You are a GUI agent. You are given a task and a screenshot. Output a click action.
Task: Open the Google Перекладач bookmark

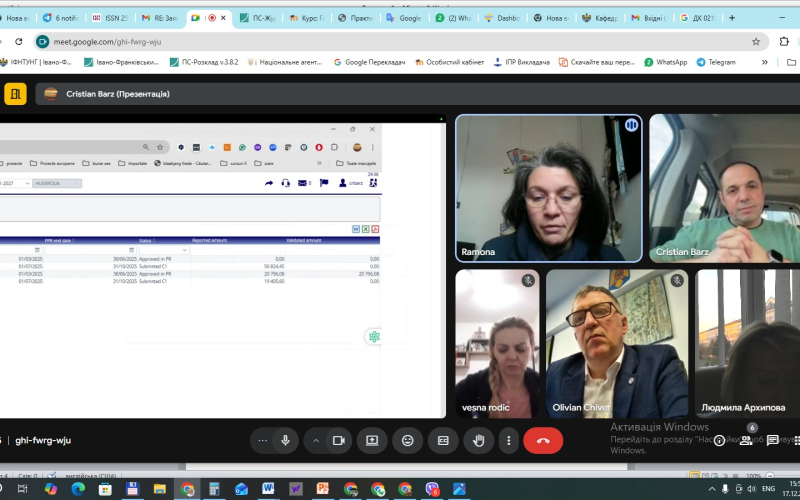point(369,62)
